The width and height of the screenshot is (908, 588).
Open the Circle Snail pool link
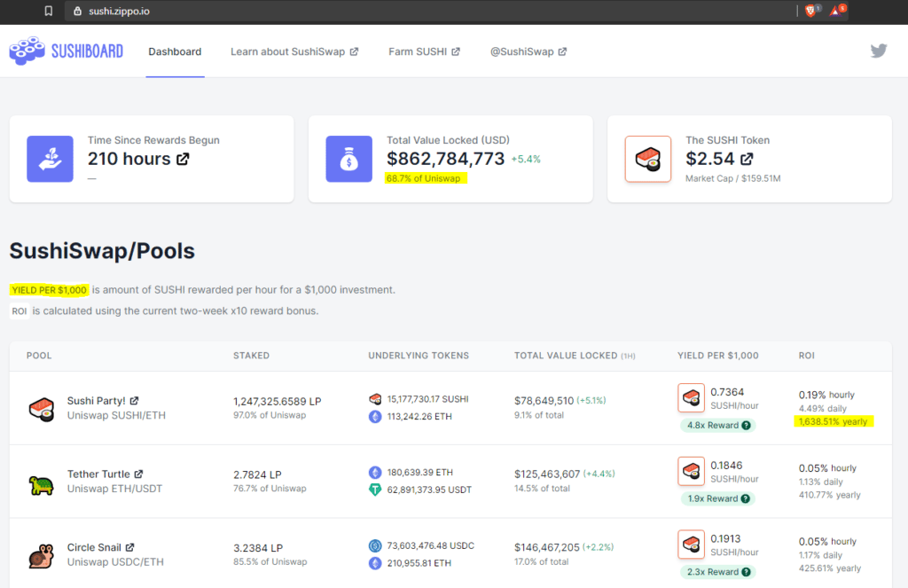101,547
